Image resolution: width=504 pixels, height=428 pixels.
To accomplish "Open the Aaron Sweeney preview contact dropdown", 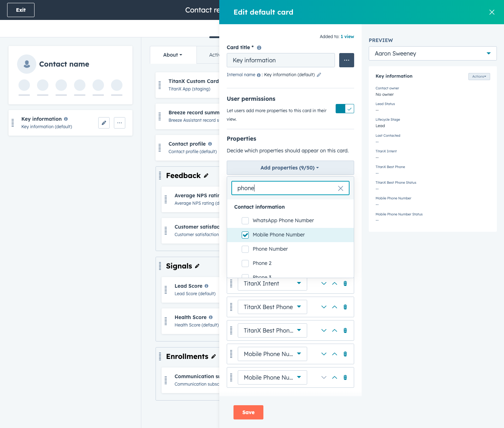I will coord(433,53).
